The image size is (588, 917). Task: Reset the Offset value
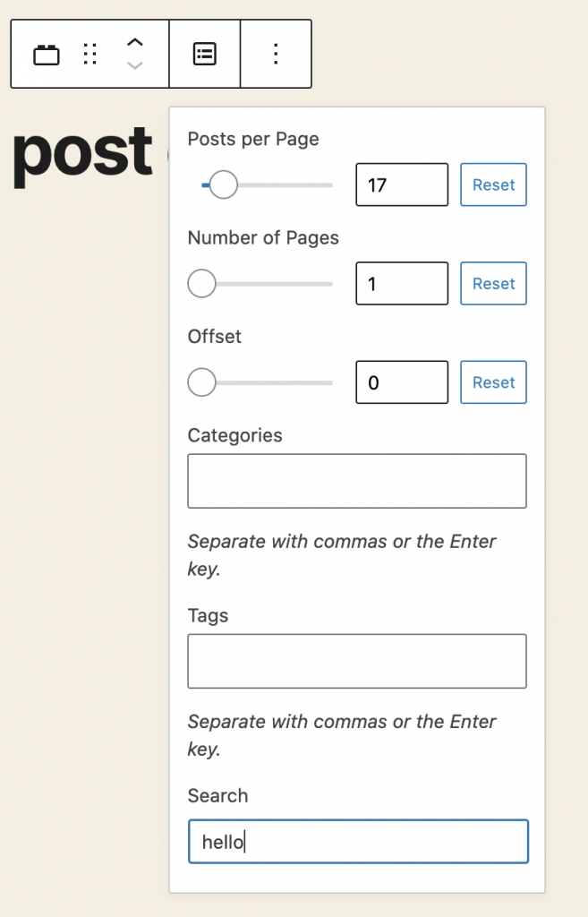[x=493, y=382]
